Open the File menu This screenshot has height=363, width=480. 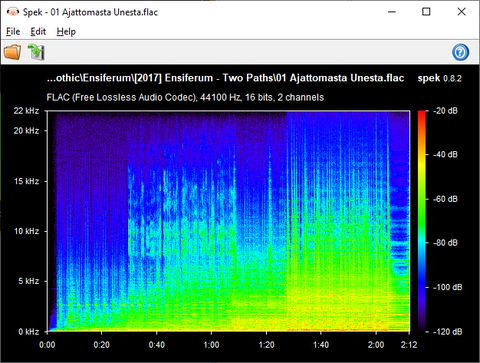[x=13, y=32]
